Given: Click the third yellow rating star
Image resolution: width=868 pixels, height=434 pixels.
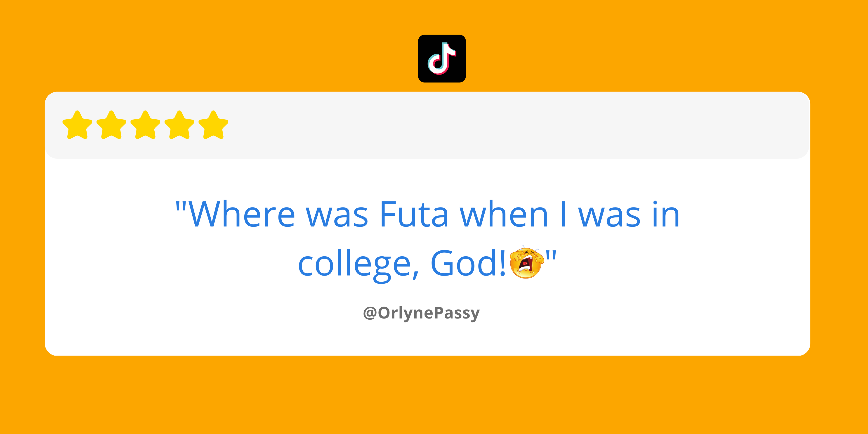Looking at the screenshot, I should point(146,125).
